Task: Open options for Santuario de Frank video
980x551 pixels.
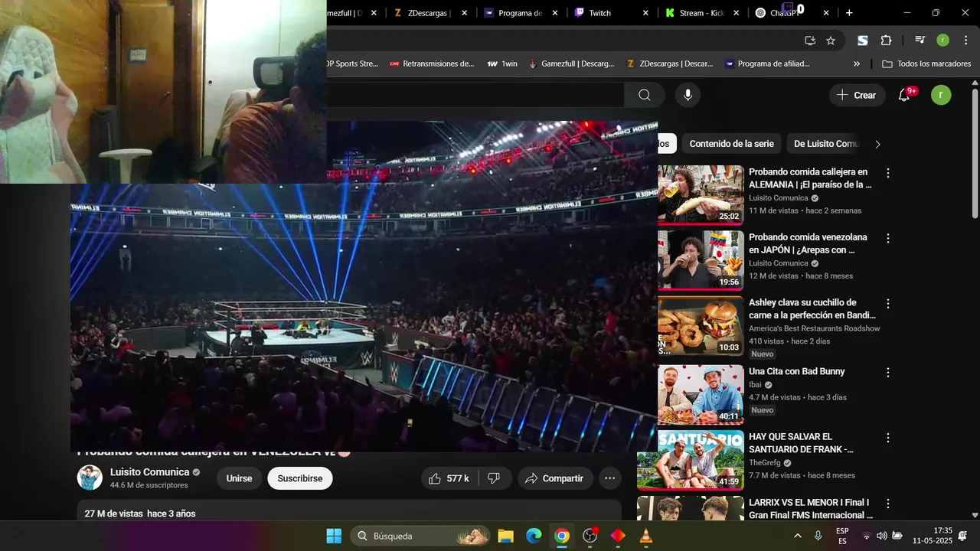Action: [x=888, y=439]
